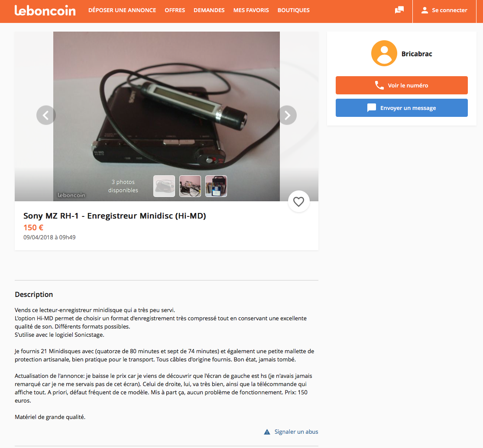Show previous photo with left chevron
This screenshot has height=448, width=483.
[x=46, y=115]
